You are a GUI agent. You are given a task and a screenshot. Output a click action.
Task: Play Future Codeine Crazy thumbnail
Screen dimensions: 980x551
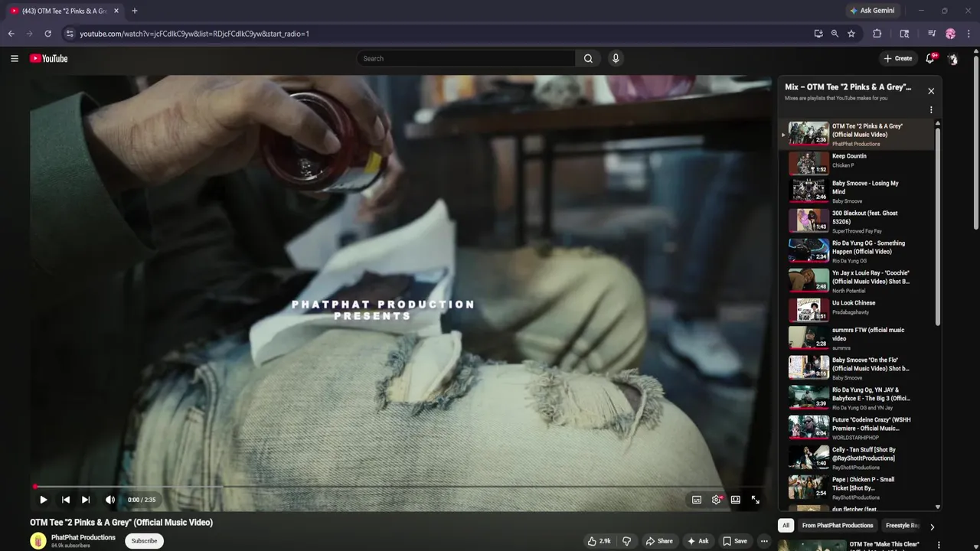(x=808, y=427)
